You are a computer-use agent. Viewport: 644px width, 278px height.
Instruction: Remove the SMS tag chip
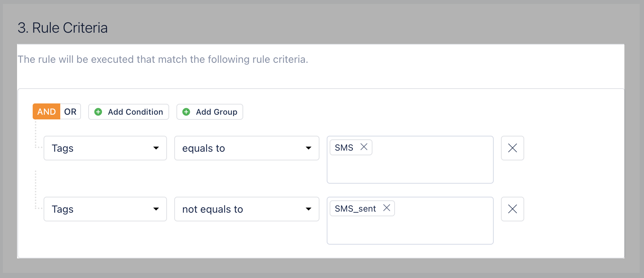(x=364, y=147)
